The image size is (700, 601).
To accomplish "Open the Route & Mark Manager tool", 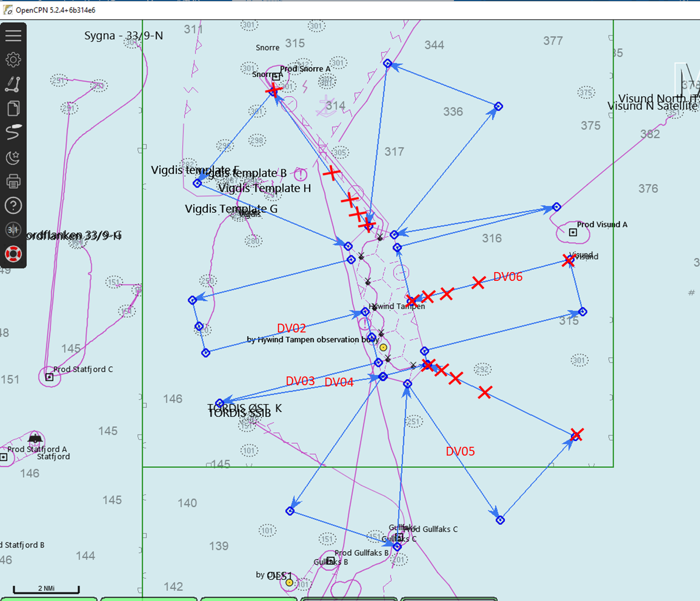I will point(13,84).
